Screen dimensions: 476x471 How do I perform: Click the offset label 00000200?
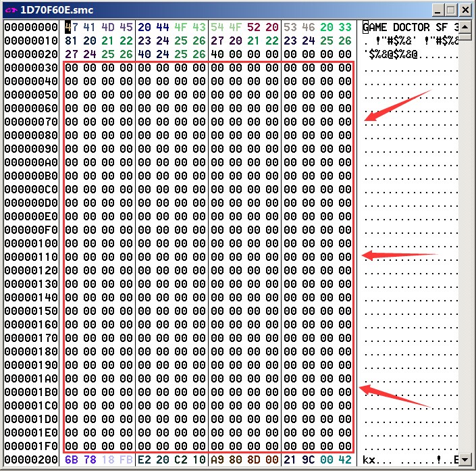click(x=31, y=460)
